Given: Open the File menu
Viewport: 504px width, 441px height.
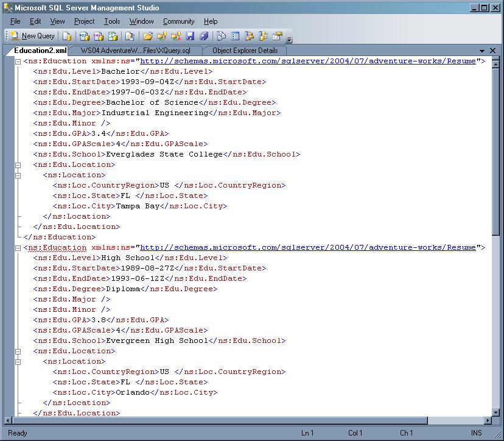Looking at the screenshot, I should 15,21.
